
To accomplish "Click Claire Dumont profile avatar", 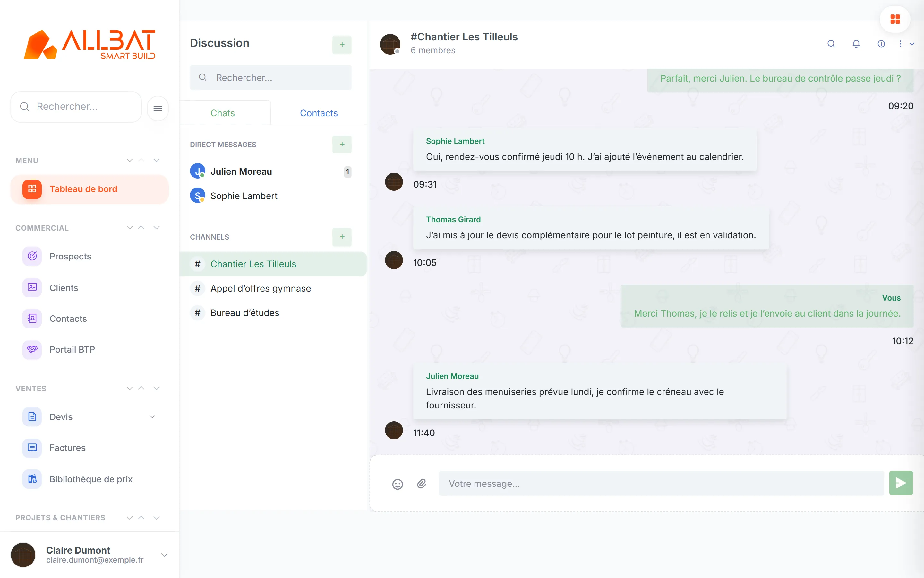I will pos(23,555).
